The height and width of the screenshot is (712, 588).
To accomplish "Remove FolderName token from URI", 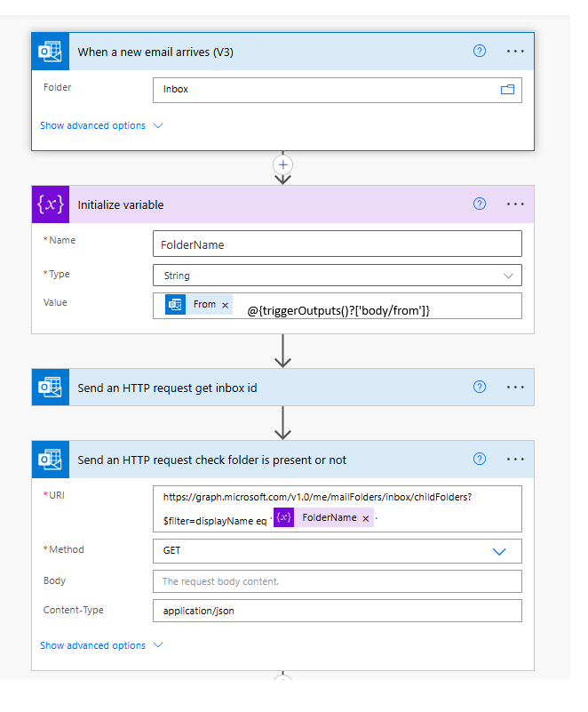I will [x=366, y=518].
